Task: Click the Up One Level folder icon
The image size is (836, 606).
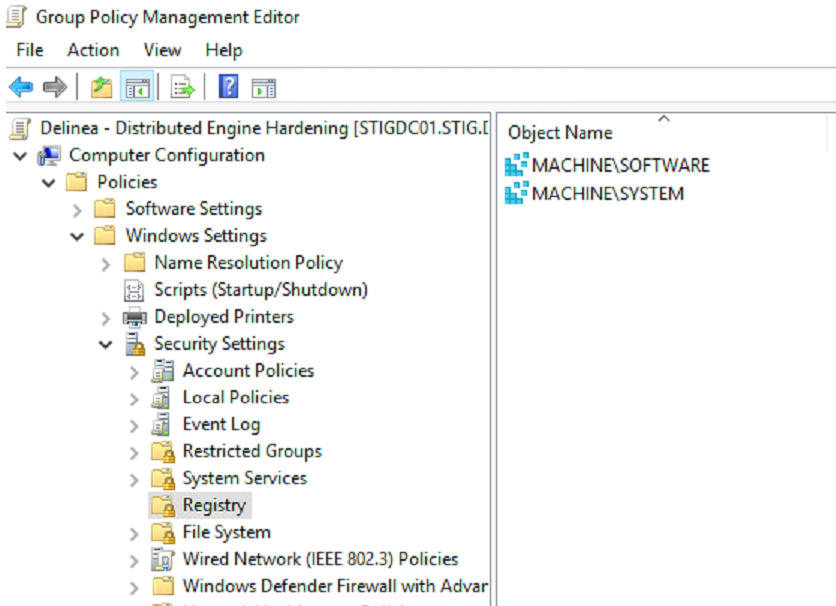Action: [x=101, y=88]
